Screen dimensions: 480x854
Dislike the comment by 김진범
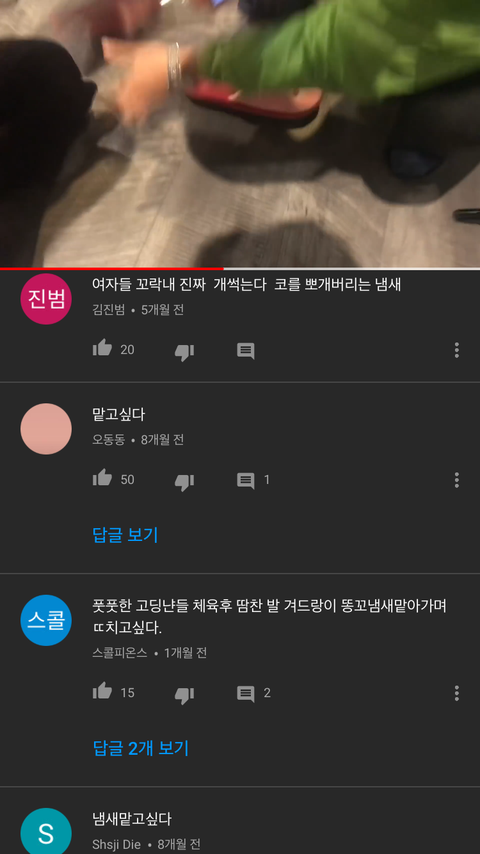(x=184, y=352)
